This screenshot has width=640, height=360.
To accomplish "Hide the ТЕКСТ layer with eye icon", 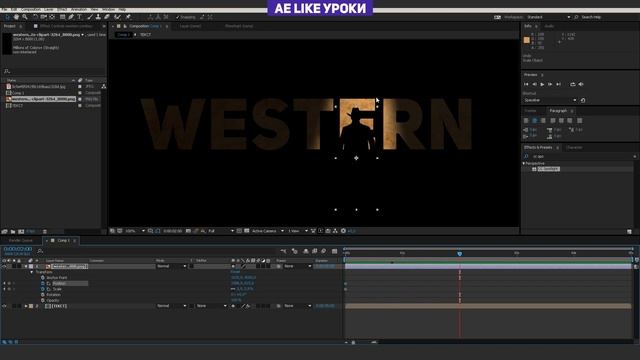I will coord(4,306).
